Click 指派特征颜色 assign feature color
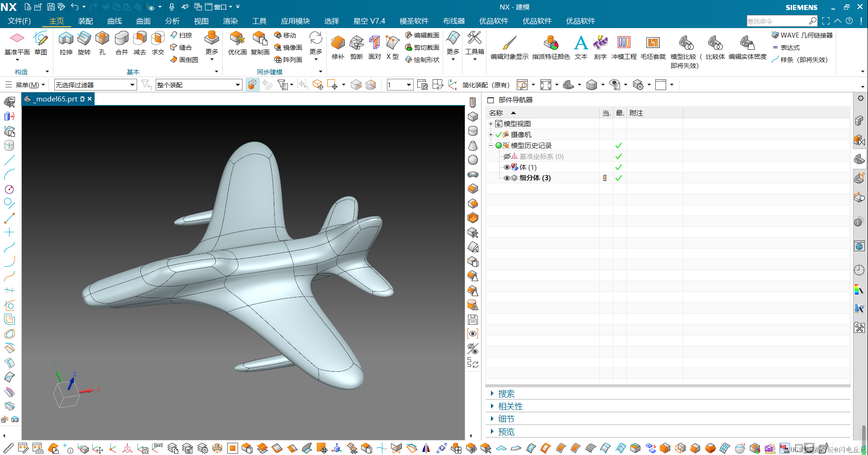This screenshot has height=455, width=868. click(551, 48)
